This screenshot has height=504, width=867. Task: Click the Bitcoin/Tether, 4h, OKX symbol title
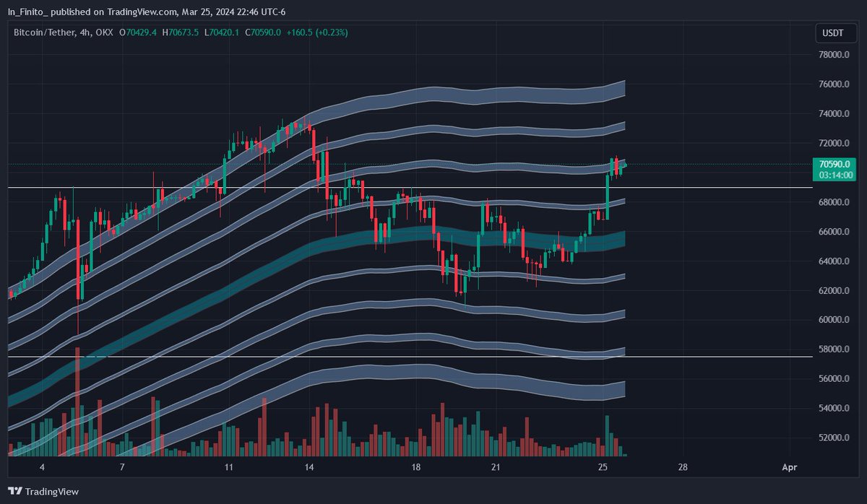click(64, 32)
